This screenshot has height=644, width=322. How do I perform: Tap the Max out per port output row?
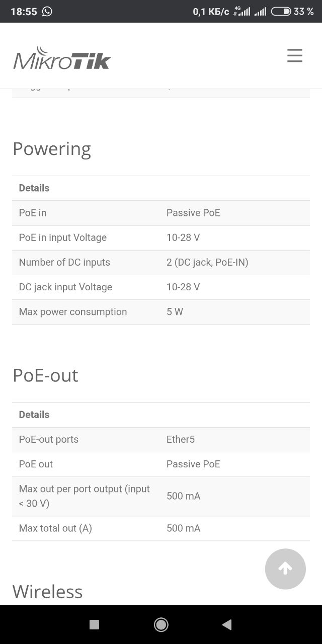[x=161, y=496]
